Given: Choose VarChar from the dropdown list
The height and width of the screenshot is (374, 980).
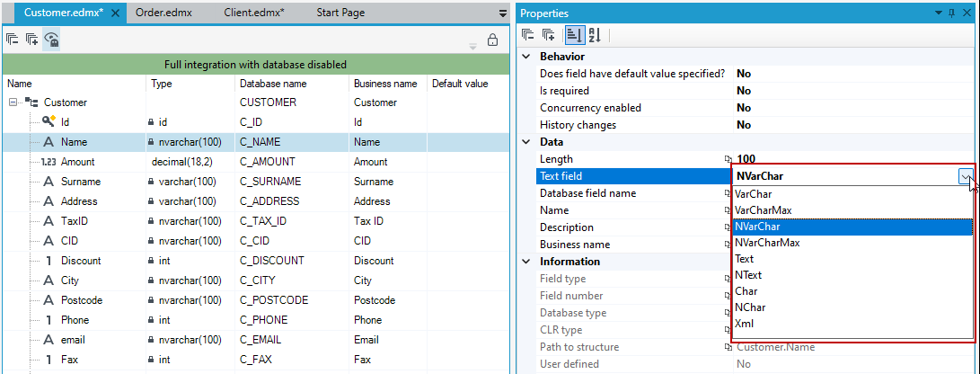Looking at the screenshot, I should [x=852, y=194].
